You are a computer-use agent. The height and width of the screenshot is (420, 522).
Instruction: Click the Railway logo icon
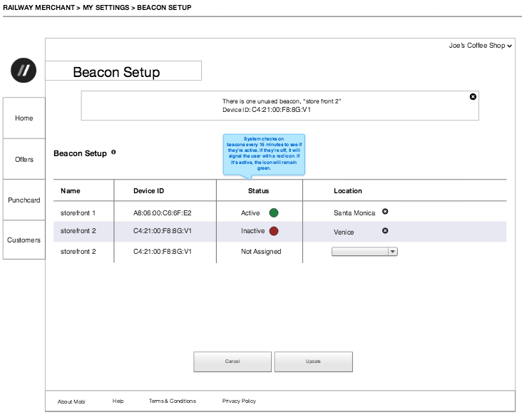[x=24, y=70]
